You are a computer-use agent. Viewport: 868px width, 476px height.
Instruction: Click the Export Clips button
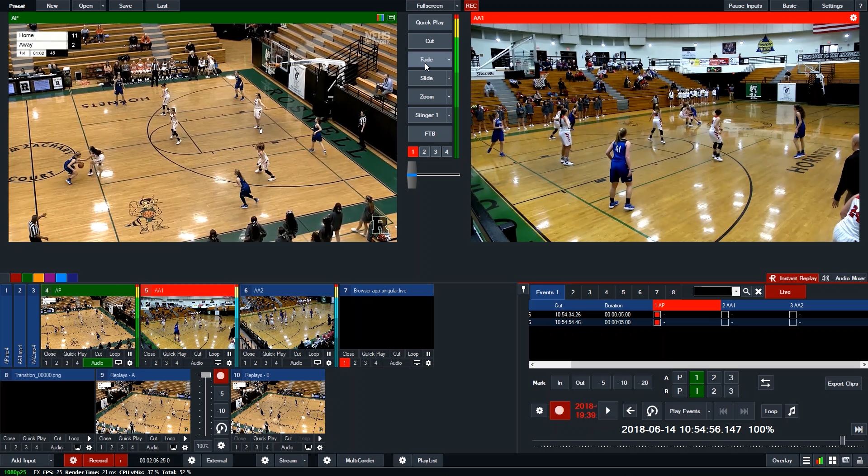(x=842, y=383)
